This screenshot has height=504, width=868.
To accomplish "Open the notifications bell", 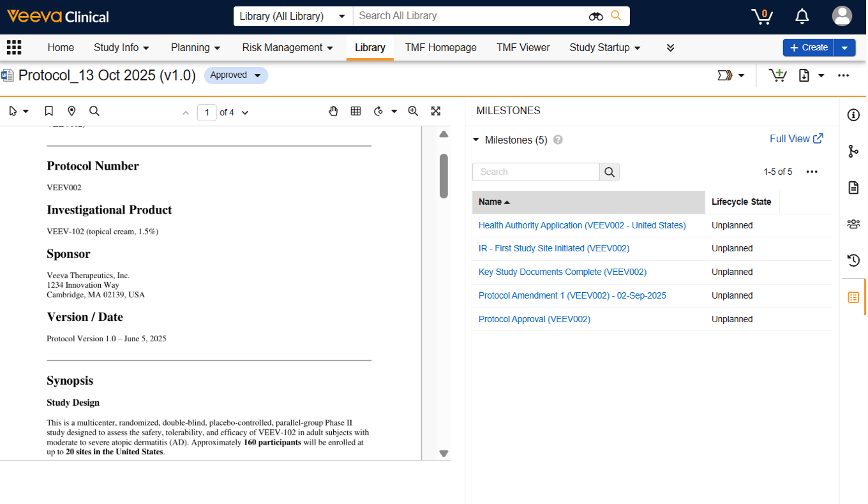I will [802, 17].
